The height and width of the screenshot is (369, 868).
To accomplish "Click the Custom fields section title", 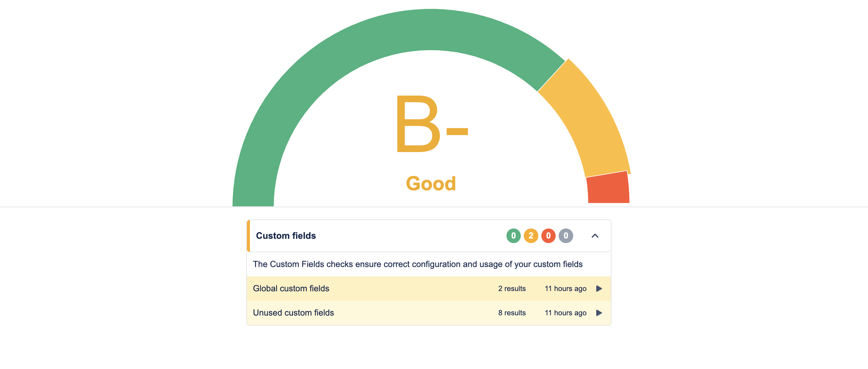I will point(286,235).
